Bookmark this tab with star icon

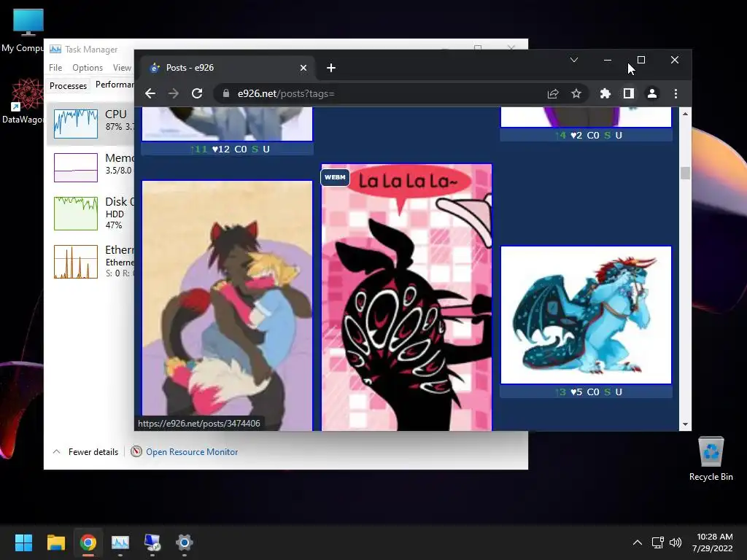tap(576, 94)
